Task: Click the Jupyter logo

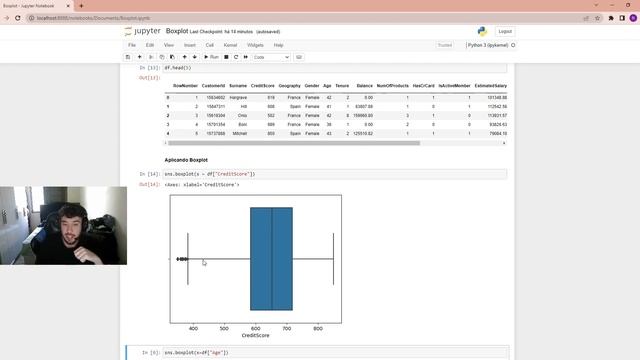Action: [142, 31]
